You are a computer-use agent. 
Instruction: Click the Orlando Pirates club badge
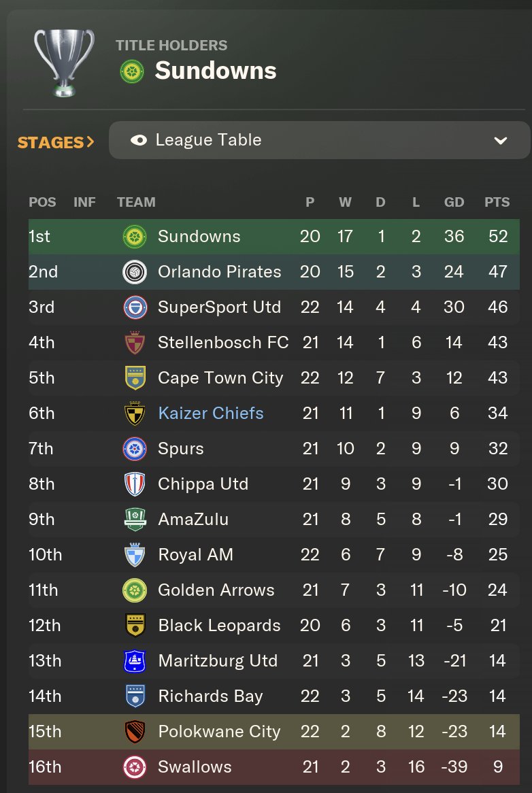133,272
